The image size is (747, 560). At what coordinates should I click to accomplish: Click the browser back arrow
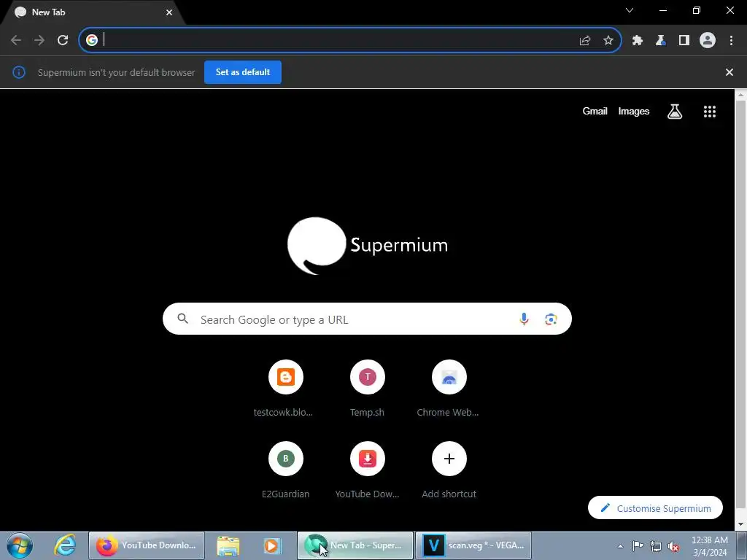coord(16,40)
